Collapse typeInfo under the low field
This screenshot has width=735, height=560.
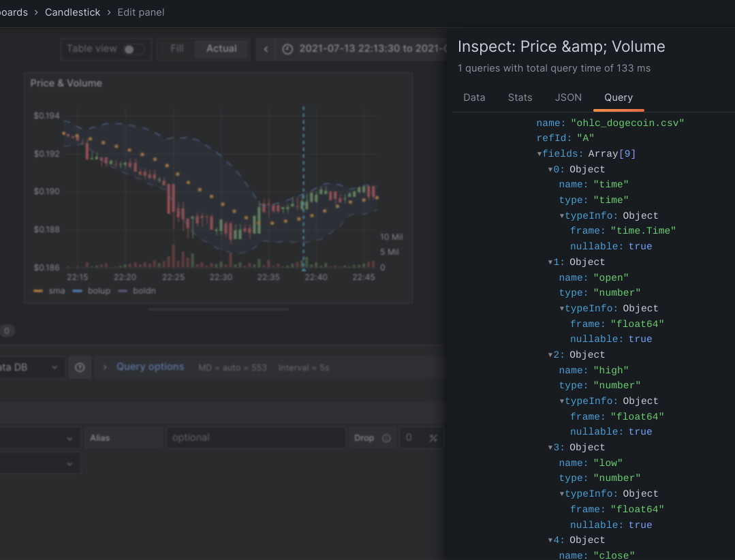(562, 494)
